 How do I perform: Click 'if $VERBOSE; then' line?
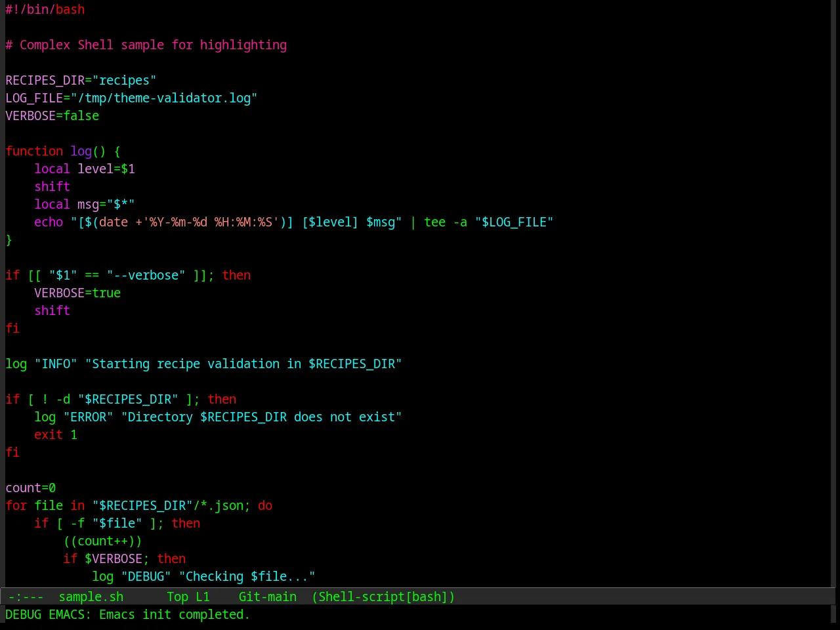[x=124, y=558]
